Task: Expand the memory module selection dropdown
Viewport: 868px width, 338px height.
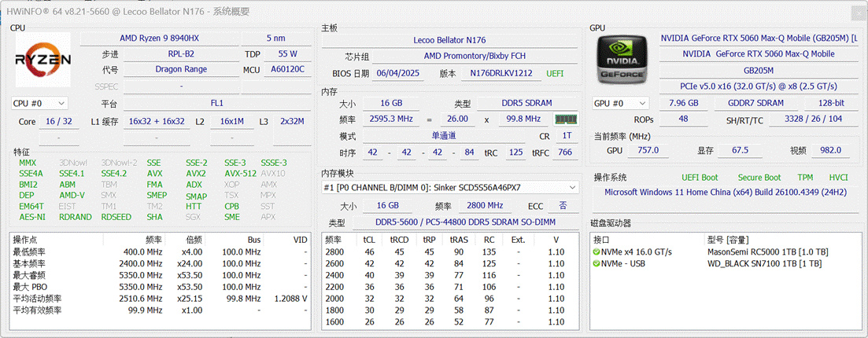Action: 450,188
